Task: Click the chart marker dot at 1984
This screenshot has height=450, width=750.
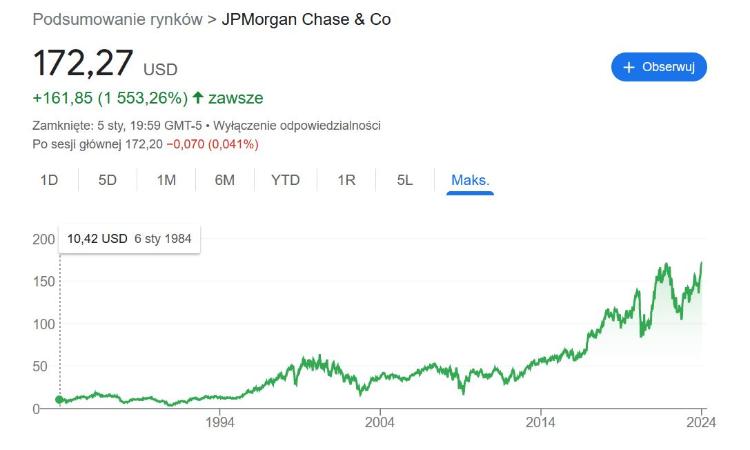Action: coord(60,400)
